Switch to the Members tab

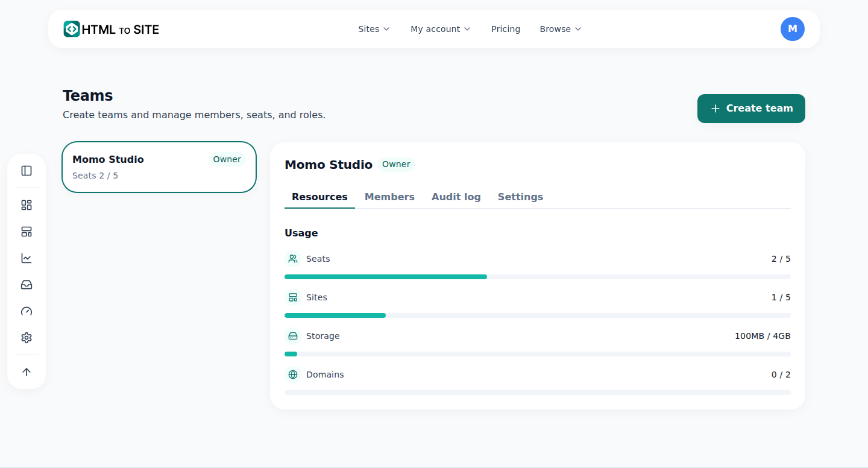(x=389, y=197)
